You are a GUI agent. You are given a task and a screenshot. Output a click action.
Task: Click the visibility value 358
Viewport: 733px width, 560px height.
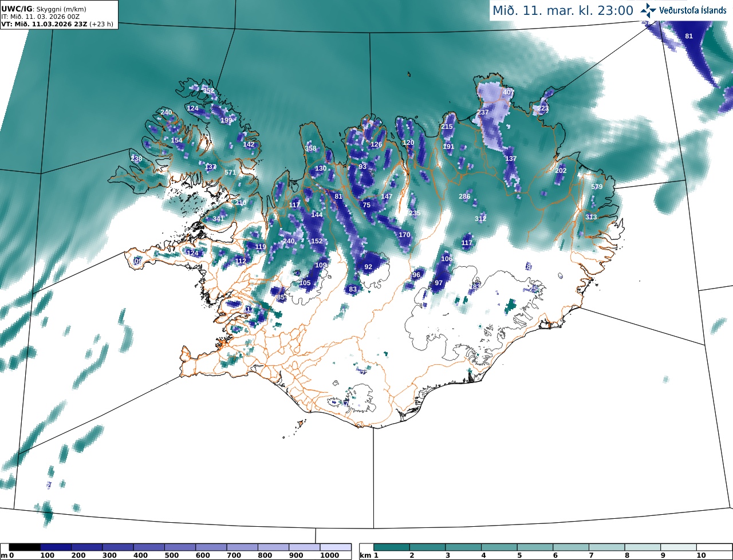(310, 148)
